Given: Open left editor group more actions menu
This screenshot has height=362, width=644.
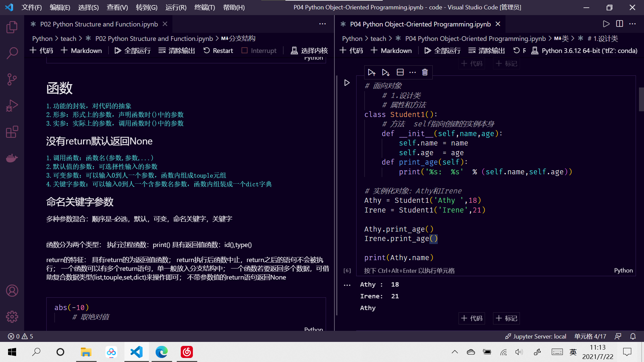Looking at the screenshot, I should [x=322, y=24].
